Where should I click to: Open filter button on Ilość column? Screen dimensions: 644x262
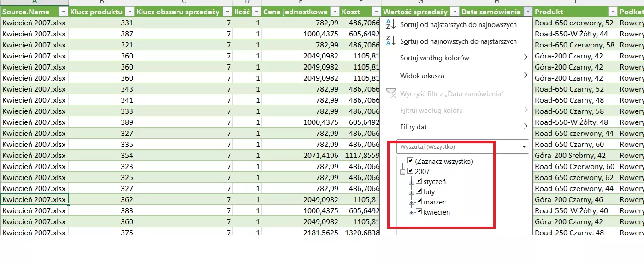(x=256, y=12)
